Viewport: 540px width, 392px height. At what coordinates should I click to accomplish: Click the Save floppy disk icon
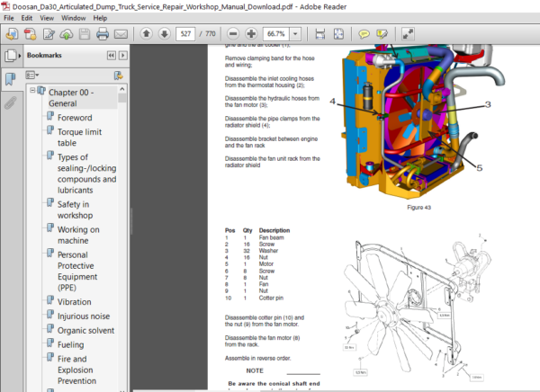pyautogui.click(x=85, y=34)
